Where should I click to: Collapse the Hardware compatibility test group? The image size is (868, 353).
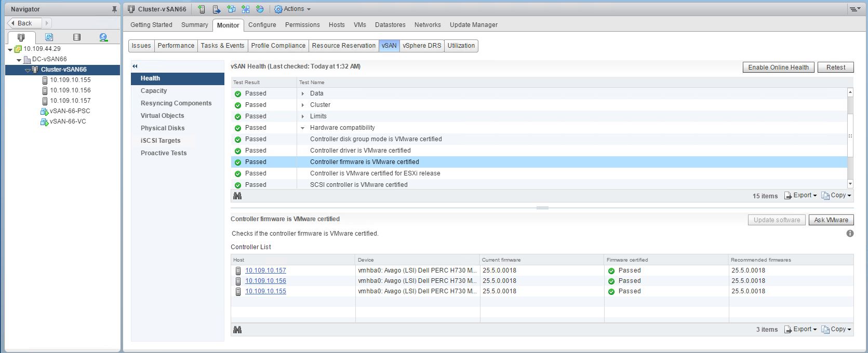(303, 128)
